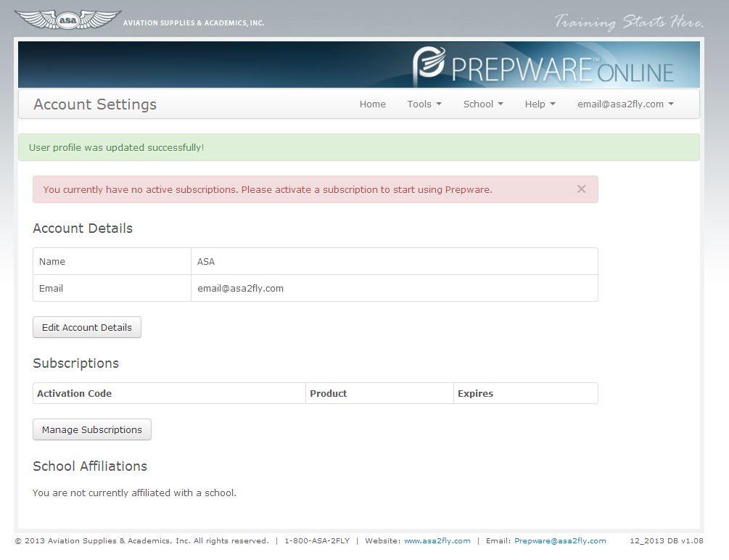Click the Subscriptions section heading
729x560 pixels.
(75, 363)
